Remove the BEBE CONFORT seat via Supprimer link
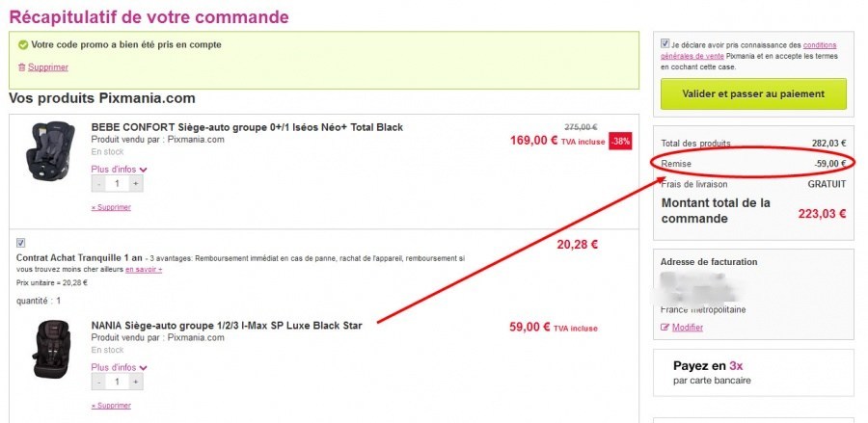 pos(111,207)
